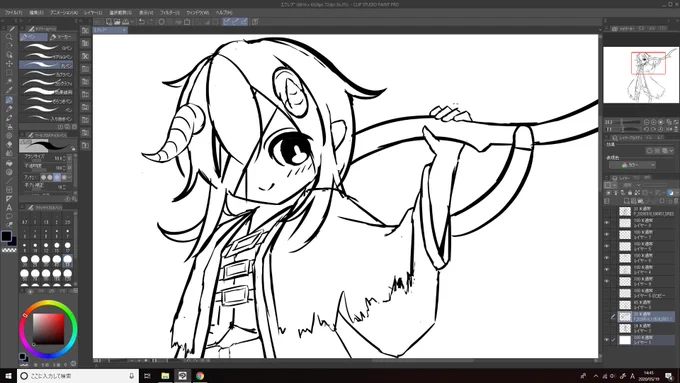This screenshot has width=680, height=383.
Task: Open sub tool detail wrench icon
Action: click(x=74, y=199)
